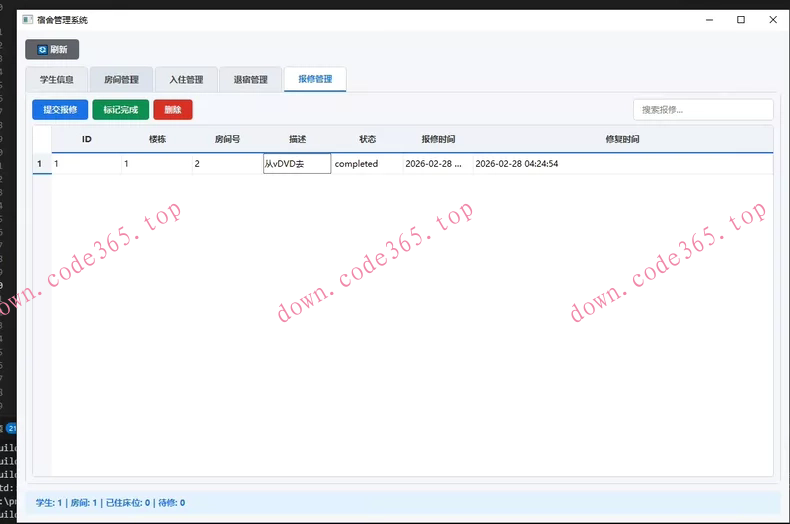Select the room number cell with value 2
Viewport: 790px width, 524px height.
click(227, 164)
